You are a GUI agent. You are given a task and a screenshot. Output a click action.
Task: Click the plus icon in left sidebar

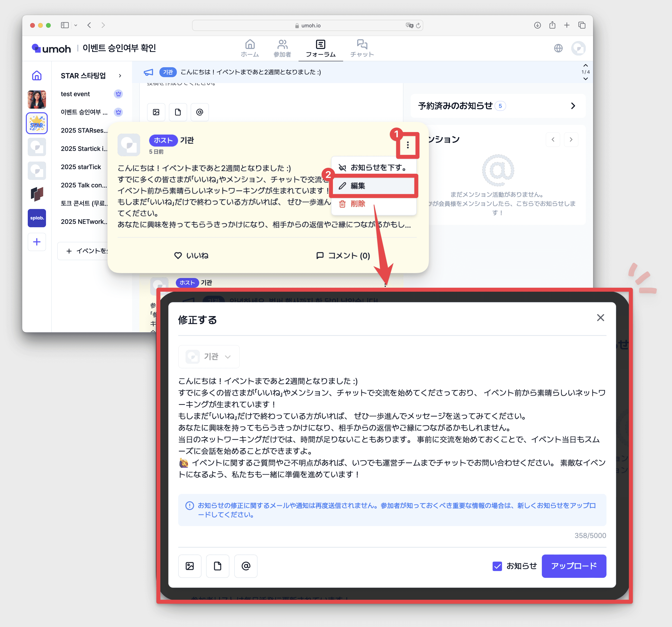coord(37,242)
